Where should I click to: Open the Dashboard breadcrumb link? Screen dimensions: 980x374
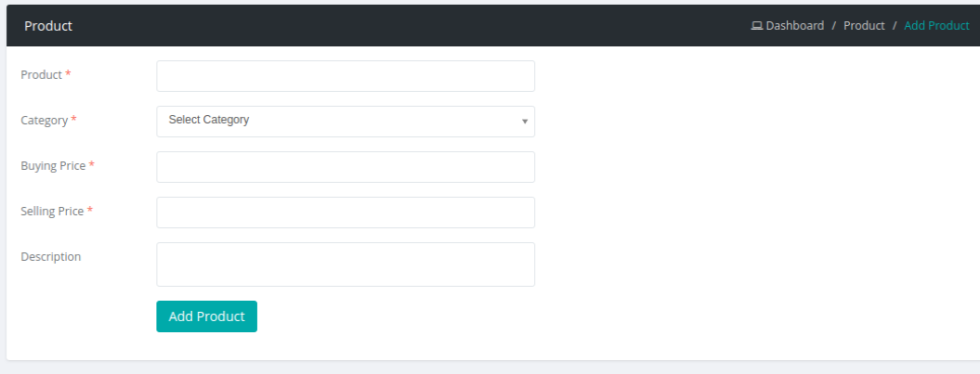[794, 26]
